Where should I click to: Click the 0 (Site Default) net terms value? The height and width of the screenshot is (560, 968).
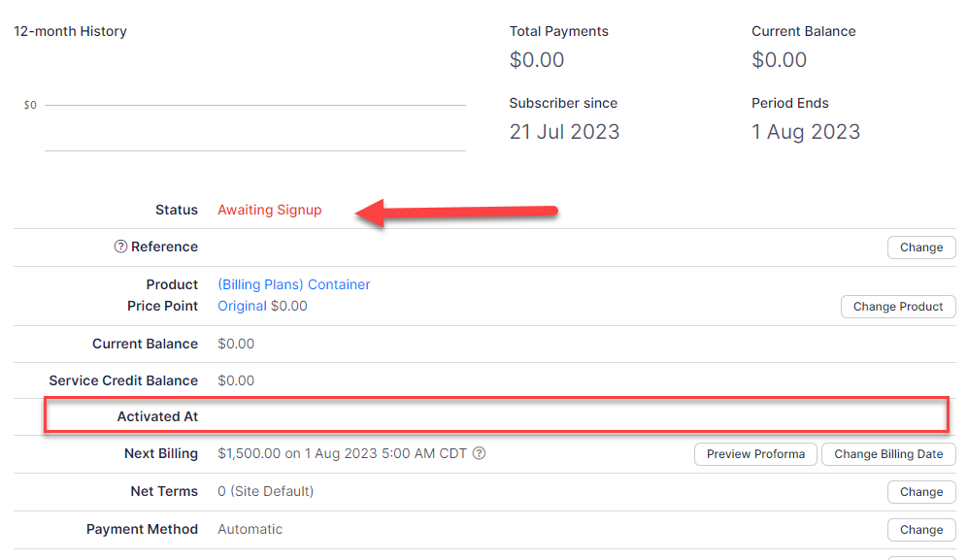pyautogui.click(x=265, y=491)
